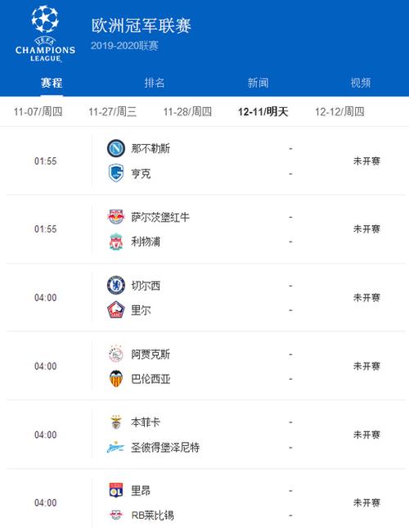Open the 新闻 news tab
The height and width of the screenshot is (532, 409).
pos(258,83)
